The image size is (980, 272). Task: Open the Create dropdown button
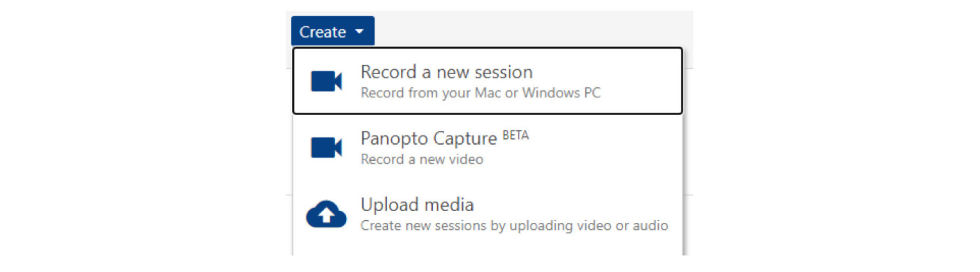(x=332, y=31)
